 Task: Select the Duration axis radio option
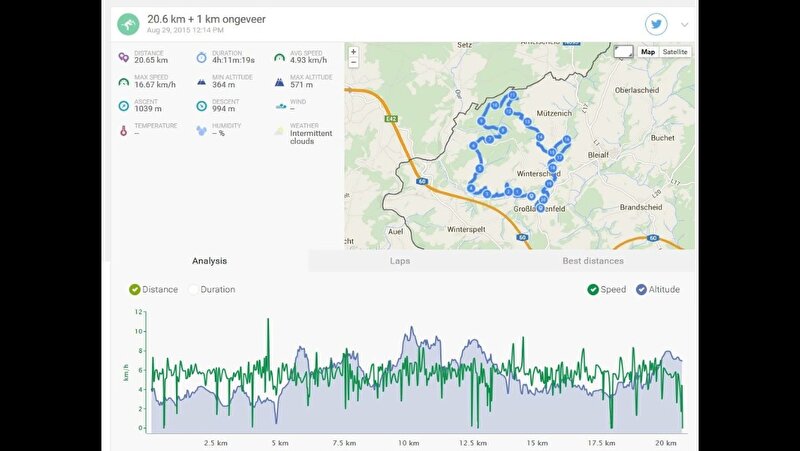193,290
